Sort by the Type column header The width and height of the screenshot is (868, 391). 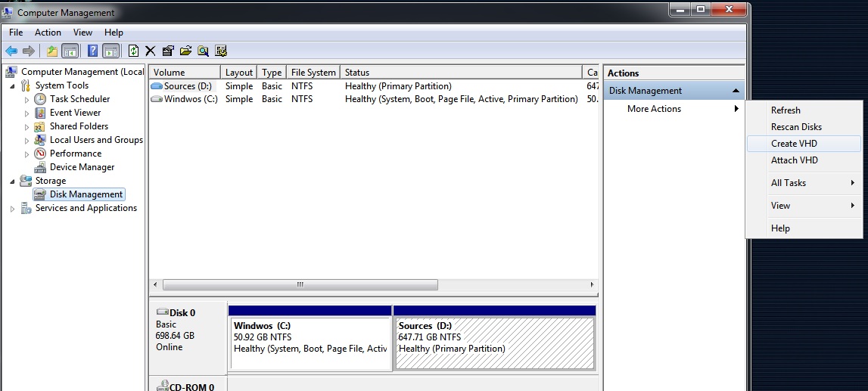tap(272, 73)
